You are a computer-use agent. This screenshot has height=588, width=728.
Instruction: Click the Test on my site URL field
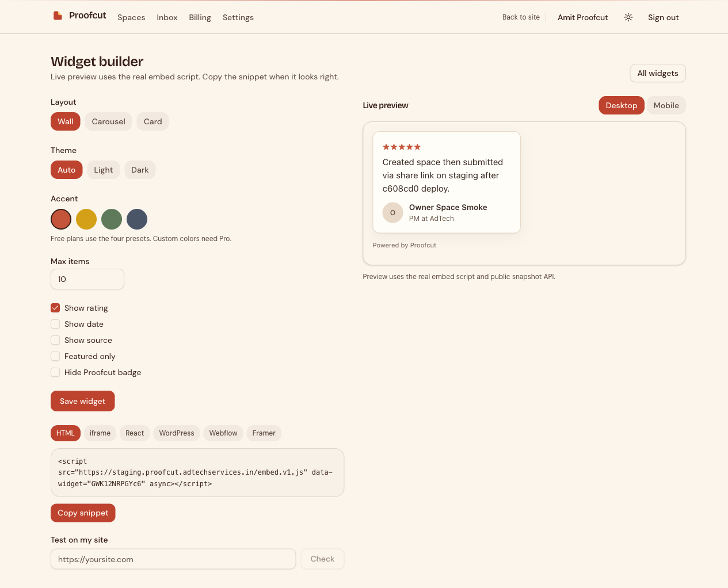pos(173,559)
